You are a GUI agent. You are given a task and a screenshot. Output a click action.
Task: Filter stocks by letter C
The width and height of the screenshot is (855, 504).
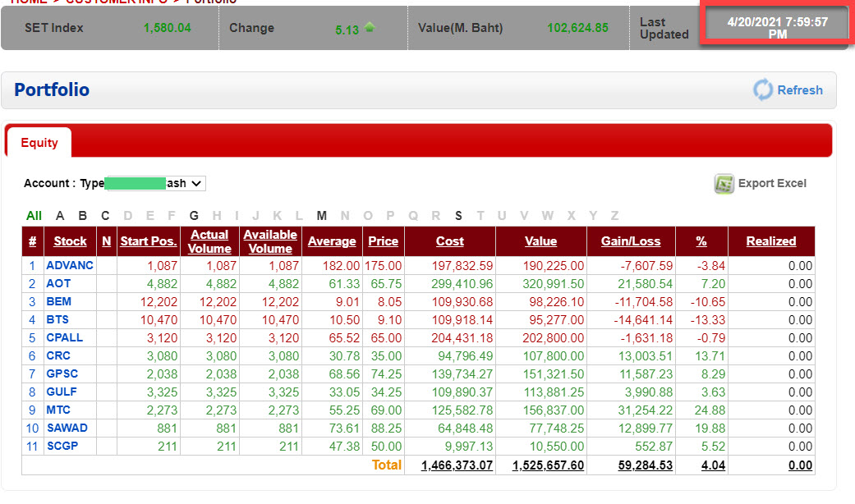click(x=105, y=216)
